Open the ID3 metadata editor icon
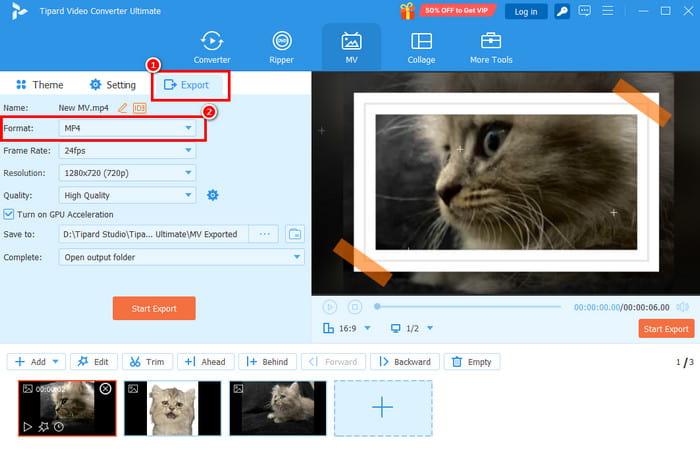Screen dimensions: 700x452 click(140, 108)
